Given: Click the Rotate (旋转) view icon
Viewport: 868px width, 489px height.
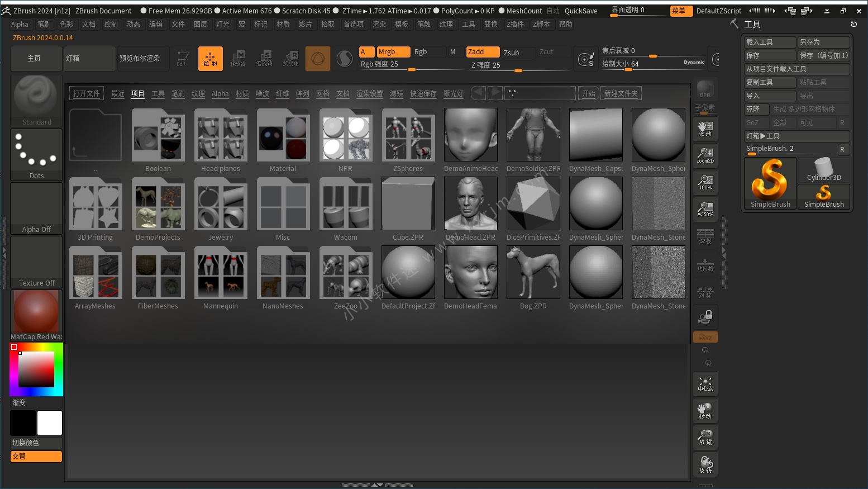Looking at the screenshot, I should (x=705, y=464).
